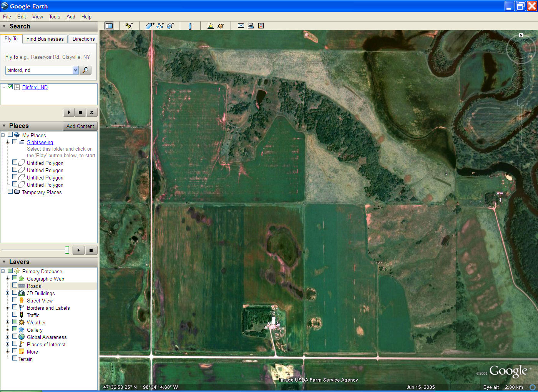Open the Tools menu

55,17
